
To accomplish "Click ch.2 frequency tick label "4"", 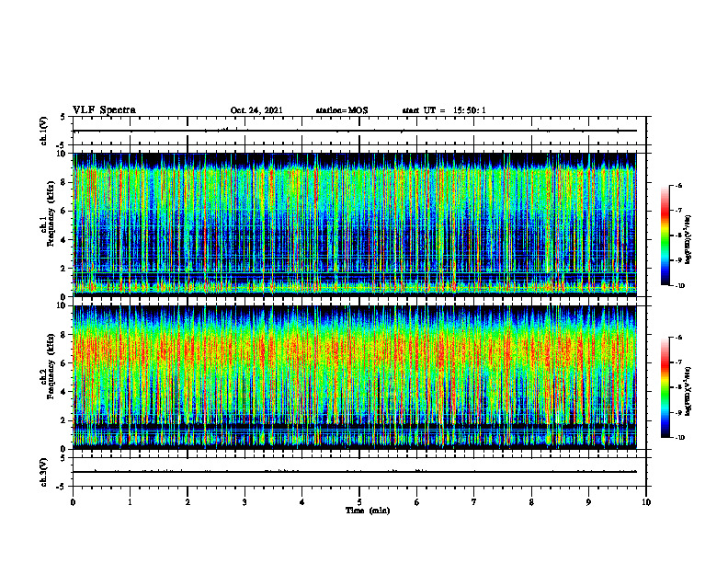I will coord(63,392).
